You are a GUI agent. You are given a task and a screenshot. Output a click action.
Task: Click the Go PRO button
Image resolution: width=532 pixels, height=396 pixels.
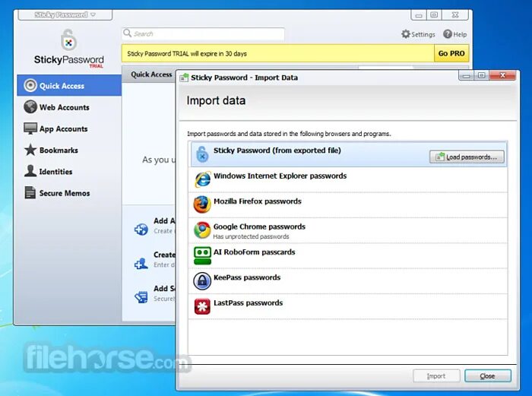coord(451,53)
